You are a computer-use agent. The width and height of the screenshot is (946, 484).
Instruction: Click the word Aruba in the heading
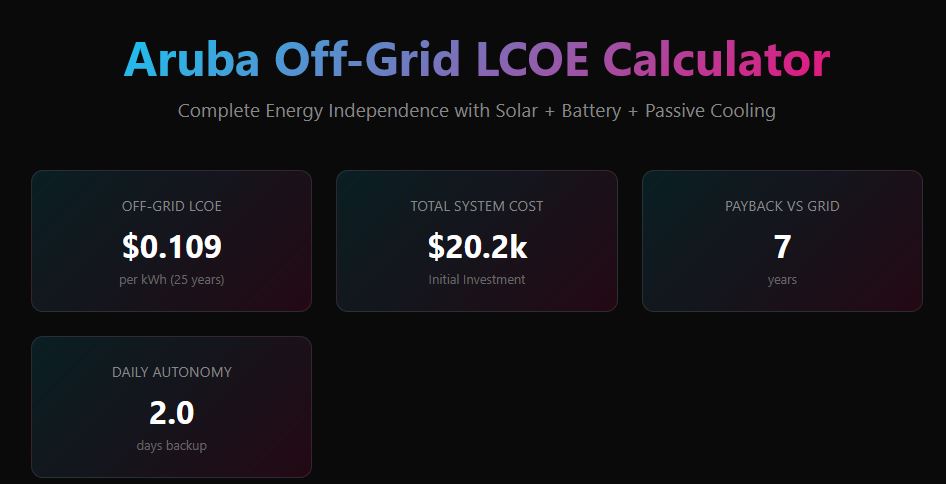point(192,59)
